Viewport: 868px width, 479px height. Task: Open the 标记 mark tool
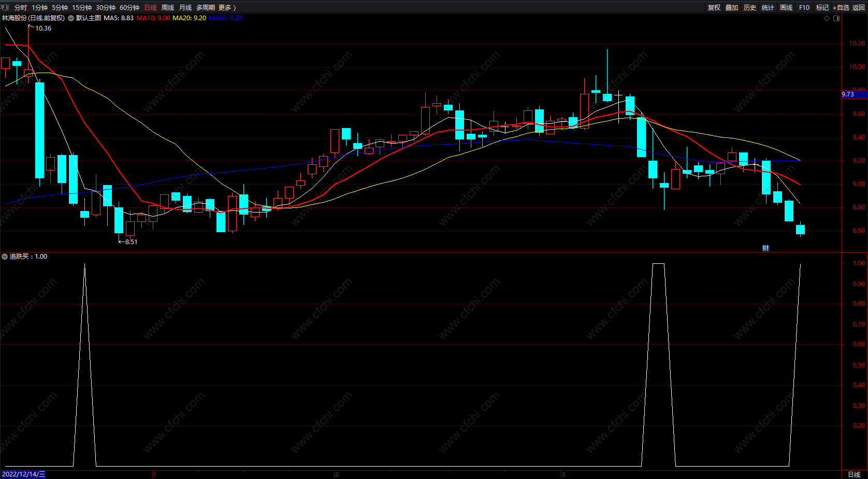click(822, 7)
